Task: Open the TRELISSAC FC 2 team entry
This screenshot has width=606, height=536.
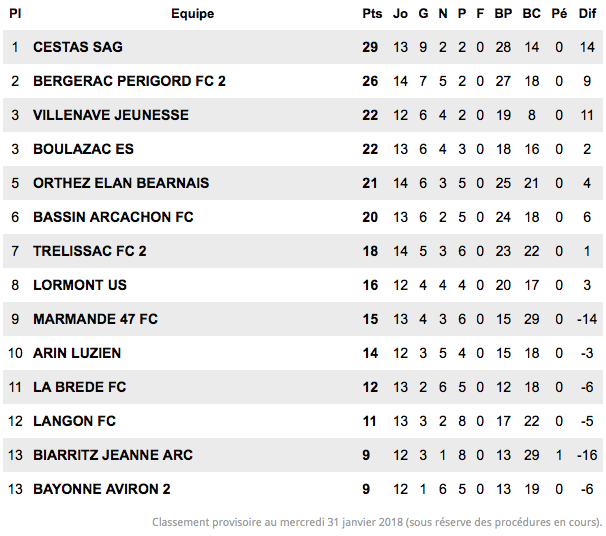Action: tap(90, 251)
